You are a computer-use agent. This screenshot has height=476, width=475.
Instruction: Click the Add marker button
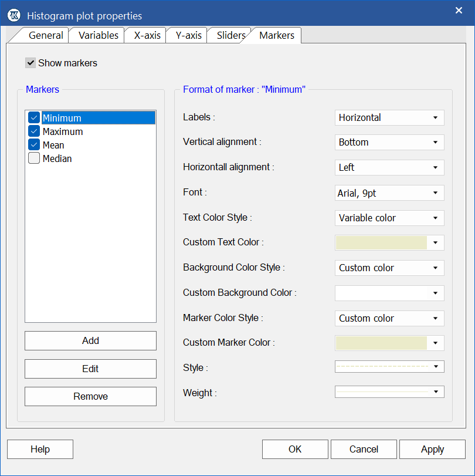tap(90, 340)
